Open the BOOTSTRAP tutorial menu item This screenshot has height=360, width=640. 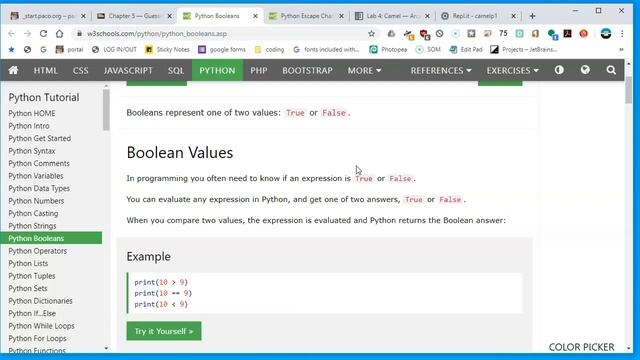click(307, 70)
